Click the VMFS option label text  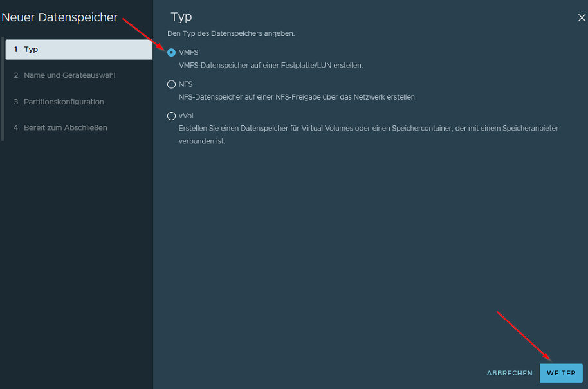click(189, 53)
